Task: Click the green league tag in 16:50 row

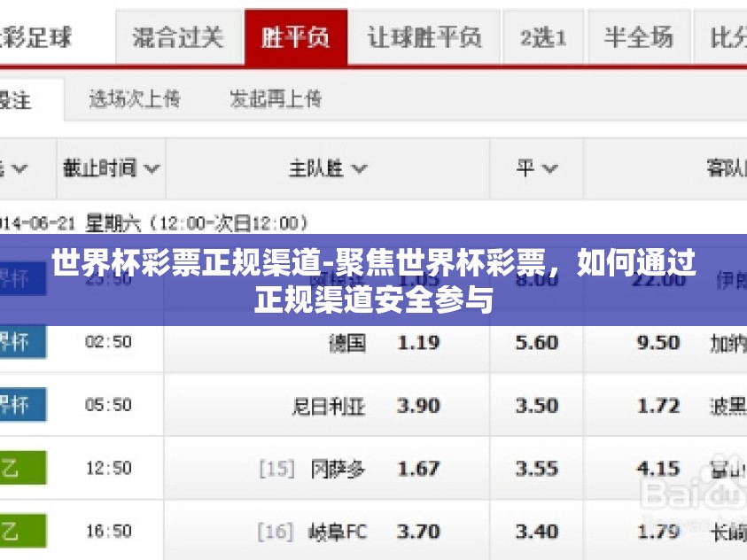Action: click(x=23, y=531)
